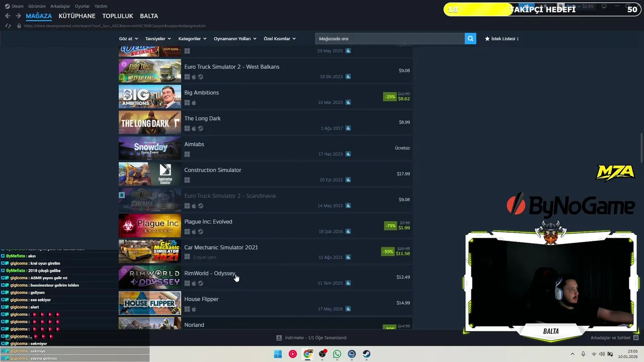Open Car Mechanic Simulator 2021 title link
This screenshot has width=644, height=362.
pos(221,247)
